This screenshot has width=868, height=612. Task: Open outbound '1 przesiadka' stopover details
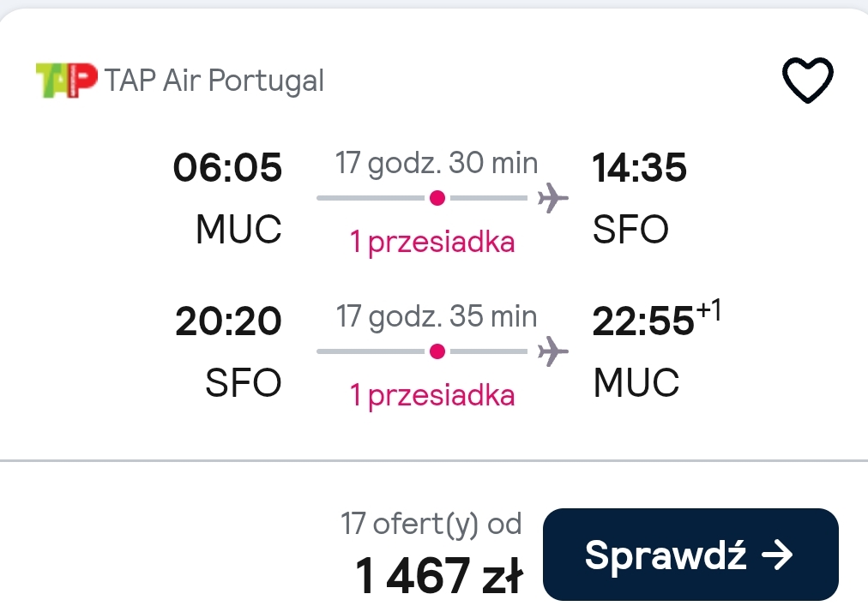click(x=432, y=243)
